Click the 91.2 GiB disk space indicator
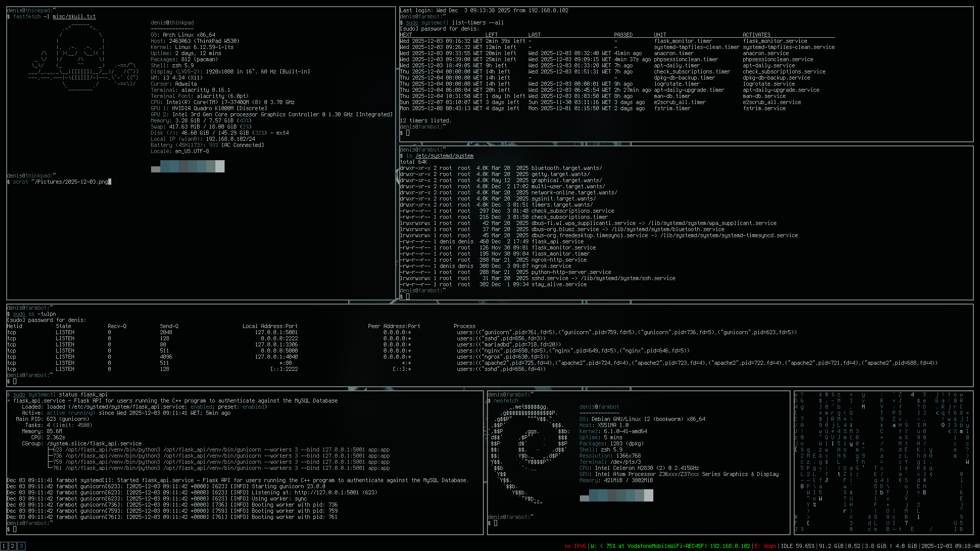This screenshot has height=551, width=980. tap(831, 546)
